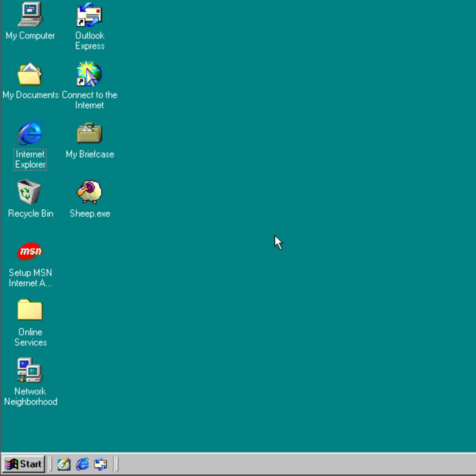Launch Internet Explorer from the Quick Launch bar

(x=82, y=464)
